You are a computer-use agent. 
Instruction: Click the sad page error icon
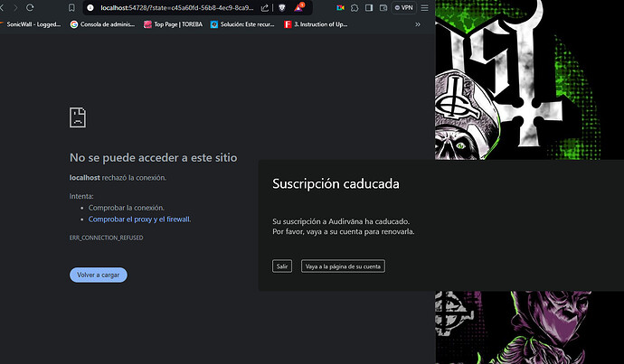[x=78, y=117]
